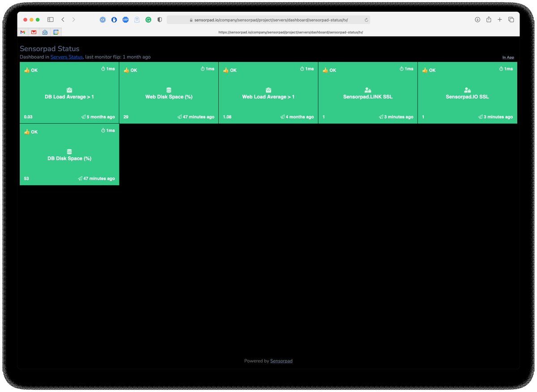This screenshot has height=392, width=537.
Task: Open the blue inbox bookmark
Action: point(45,32)
